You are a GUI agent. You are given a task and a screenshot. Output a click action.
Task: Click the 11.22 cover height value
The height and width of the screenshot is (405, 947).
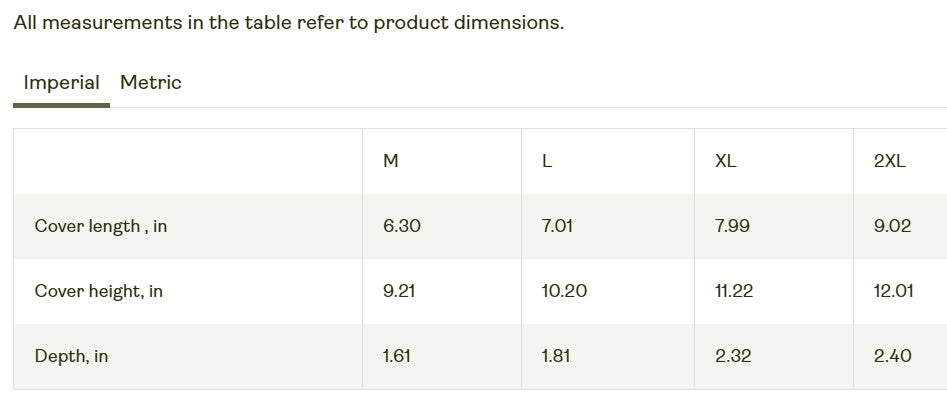[734, 291]
